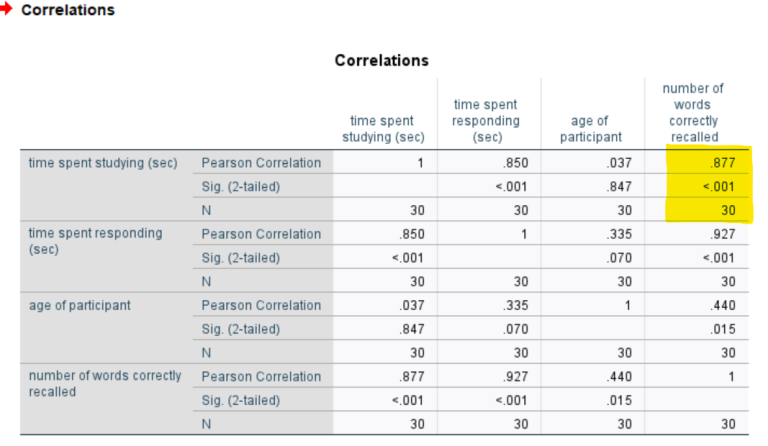The width and height of the screenshot is (768, 446).
Task: Select the yellow highlighted .877 correlation cell
Action: click(x=721, y=163)
